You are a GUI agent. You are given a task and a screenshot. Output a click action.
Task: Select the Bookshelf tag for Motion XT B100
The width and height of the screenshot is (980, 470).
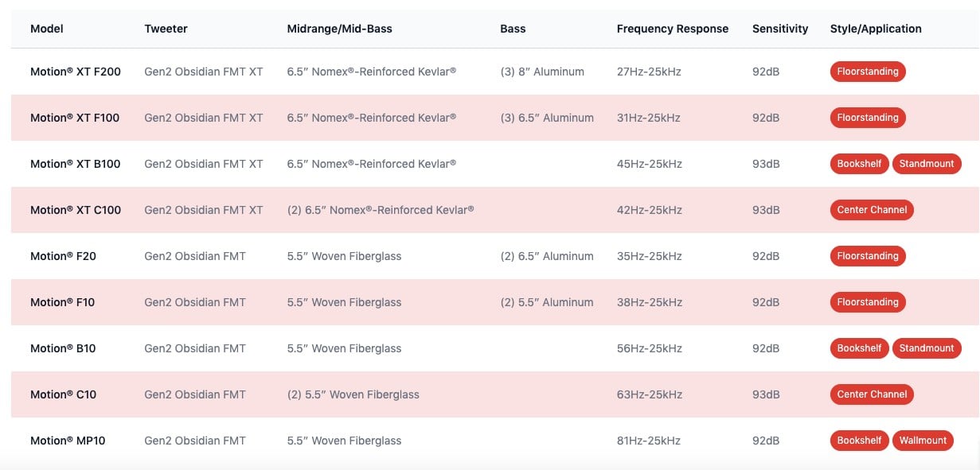click(x=859, y=164)
